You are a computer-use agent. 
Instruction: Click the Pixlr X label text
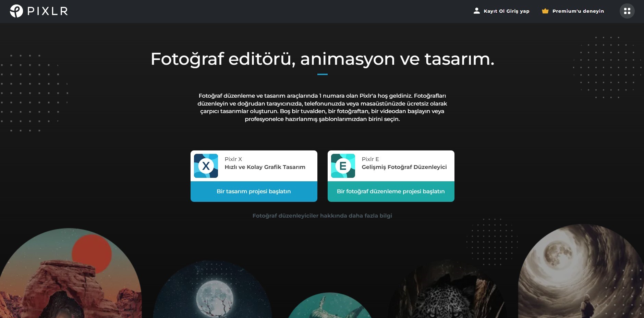point(233,159)
